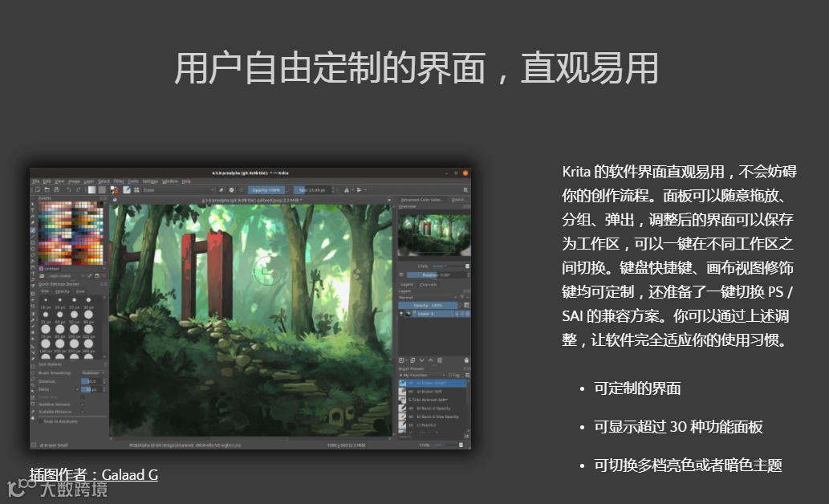This screenshot has height=504, width=829.
Task: Click the layer Opacity 100% slider
Action: [x=428, y=305]
